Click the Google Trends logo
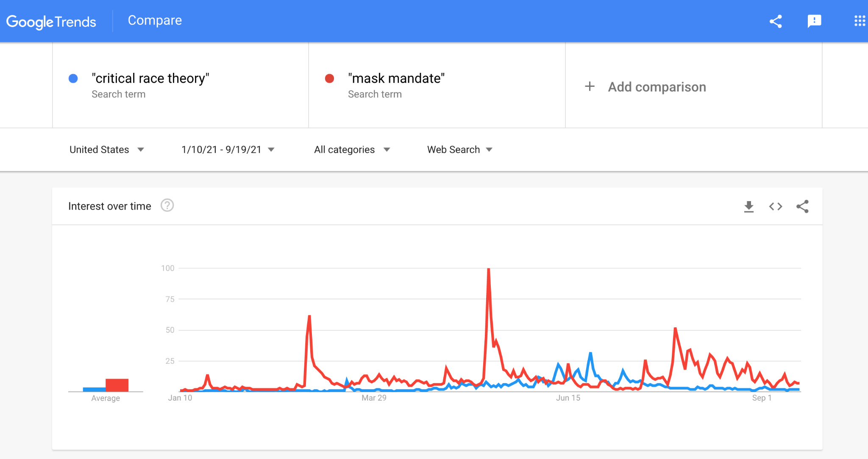This screenshot has height=459, width=868. [51, 21]
